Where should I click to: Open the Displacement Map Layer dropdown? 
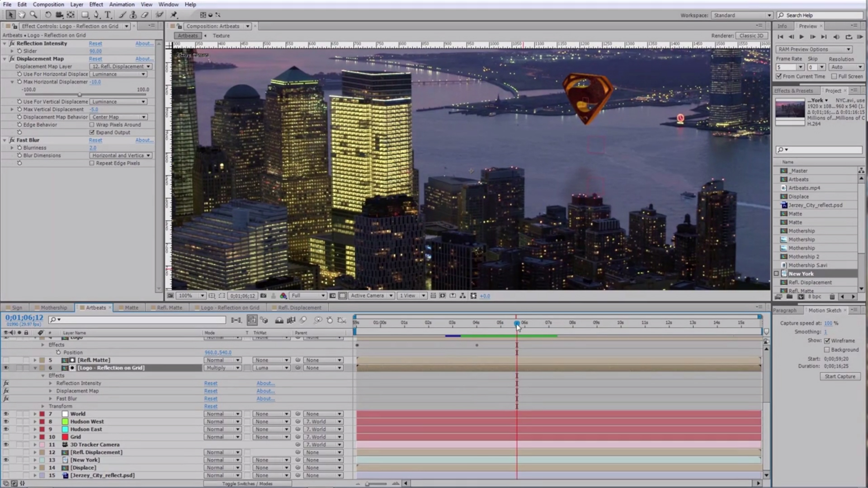(121, 66)
